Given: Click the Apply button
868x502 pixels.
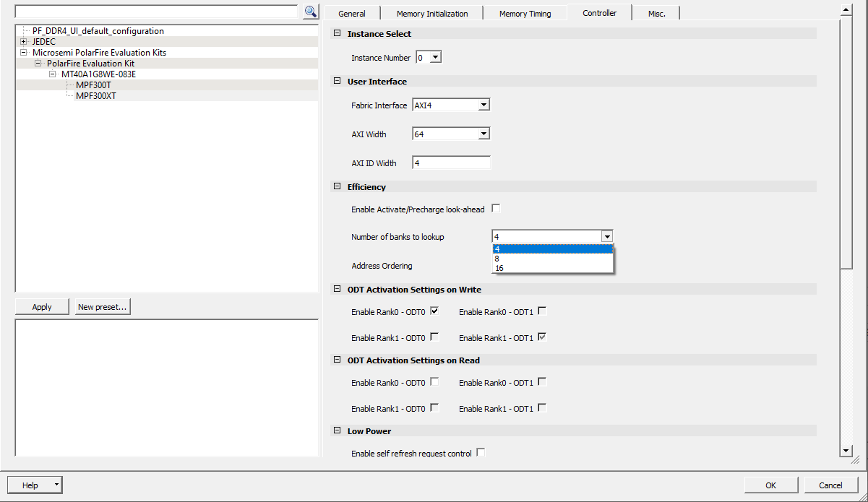Looking at the screenshot, I should 42,307.
